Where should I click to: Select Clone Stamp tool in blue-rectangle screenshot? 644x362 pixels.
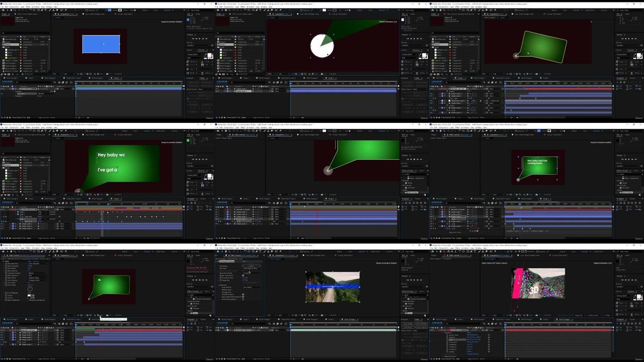tap(54, 10)
